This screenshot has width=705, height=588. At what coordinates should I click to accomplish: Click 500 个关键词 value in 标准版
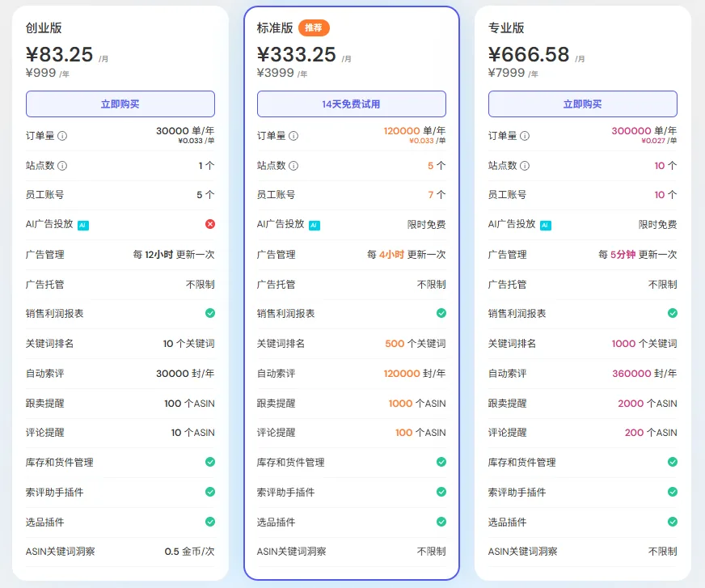(x=416, y=344)
